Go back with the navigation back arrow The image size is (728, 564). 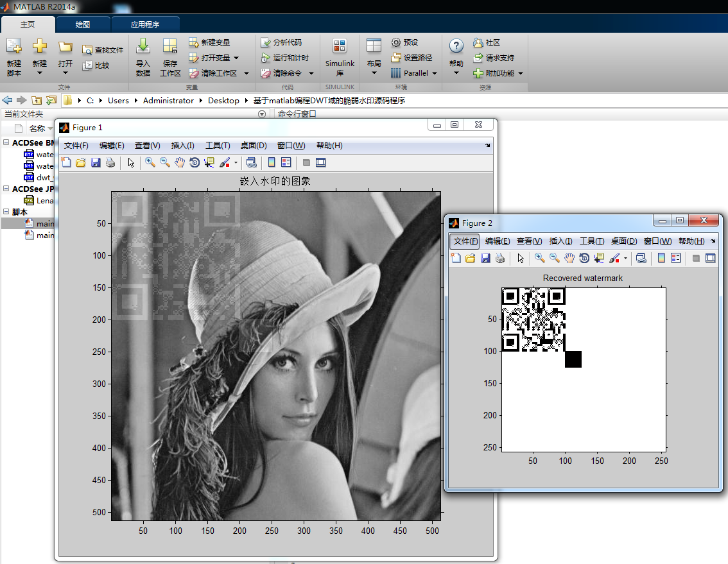[x=8, y=100]
